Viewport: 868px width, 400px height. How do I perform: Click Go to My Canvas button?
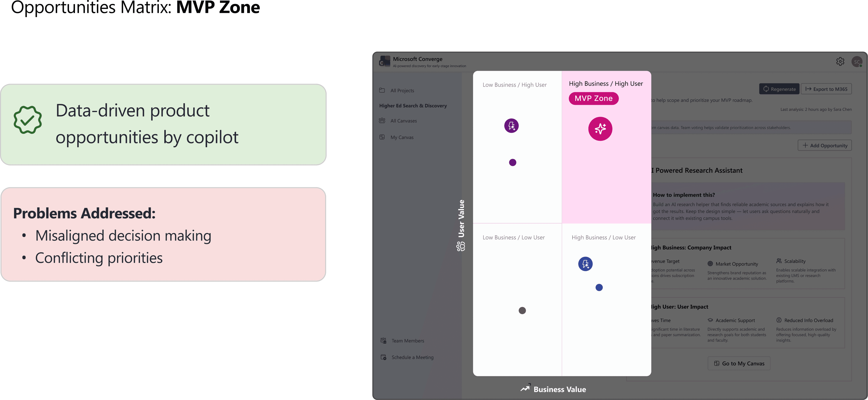pos(739,363)
